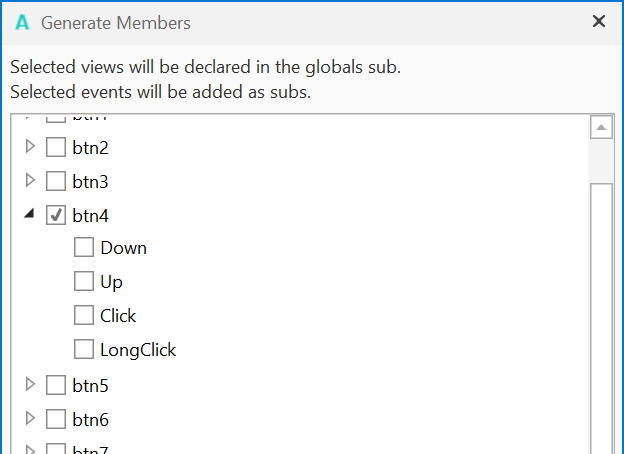624x454 pixels.
Task: Expand the btn2 tree node
Action: (x=30, y=147)
